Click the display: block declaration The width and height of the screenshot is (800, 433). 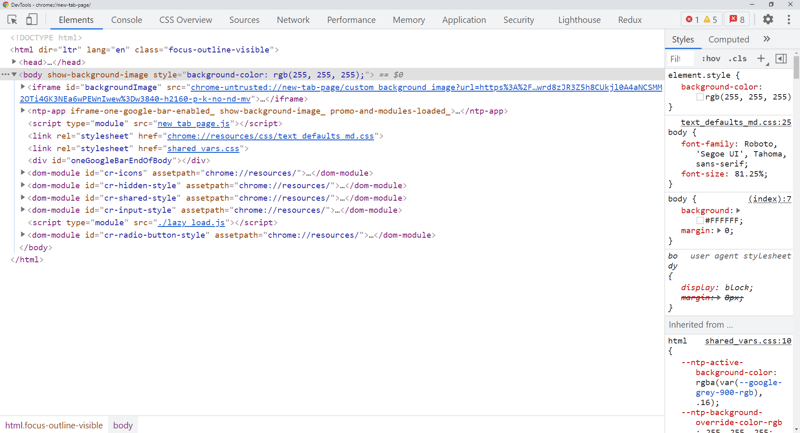717,287
